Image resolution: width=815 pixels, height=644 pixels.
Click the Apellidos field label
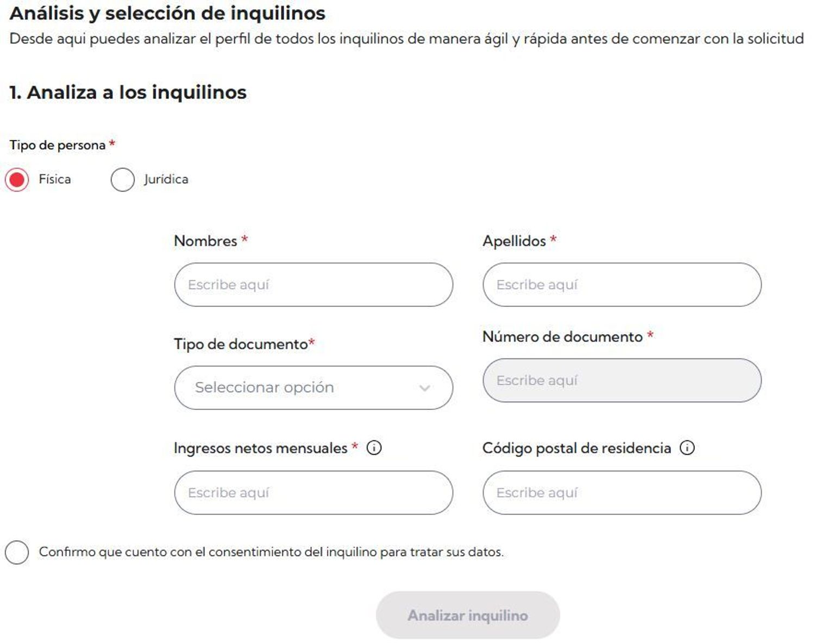tap(514, 241)
